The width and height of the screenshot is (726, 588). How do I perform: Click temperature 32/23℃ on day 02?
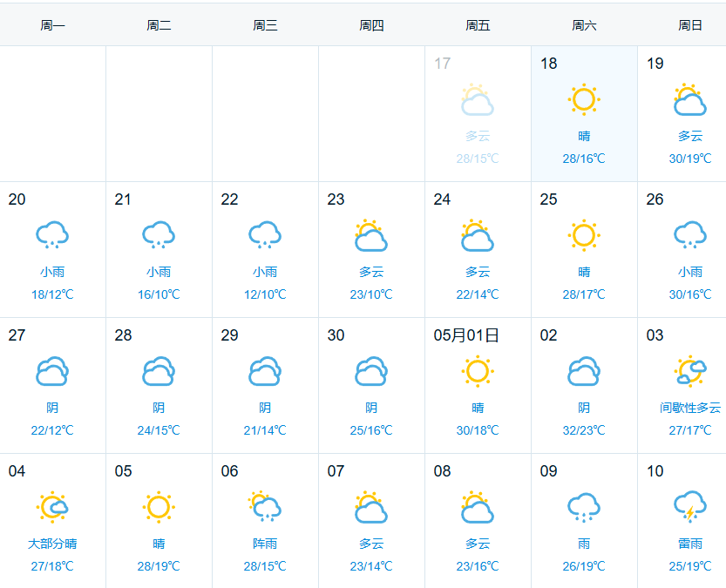point(584,430)
